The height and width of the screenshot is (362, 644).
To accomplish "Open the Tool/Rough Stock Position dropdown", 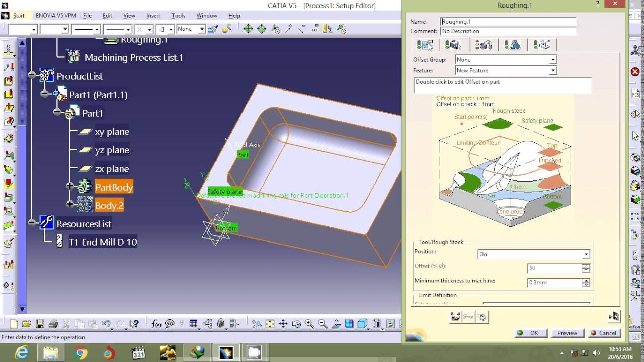I will point(586,254).
